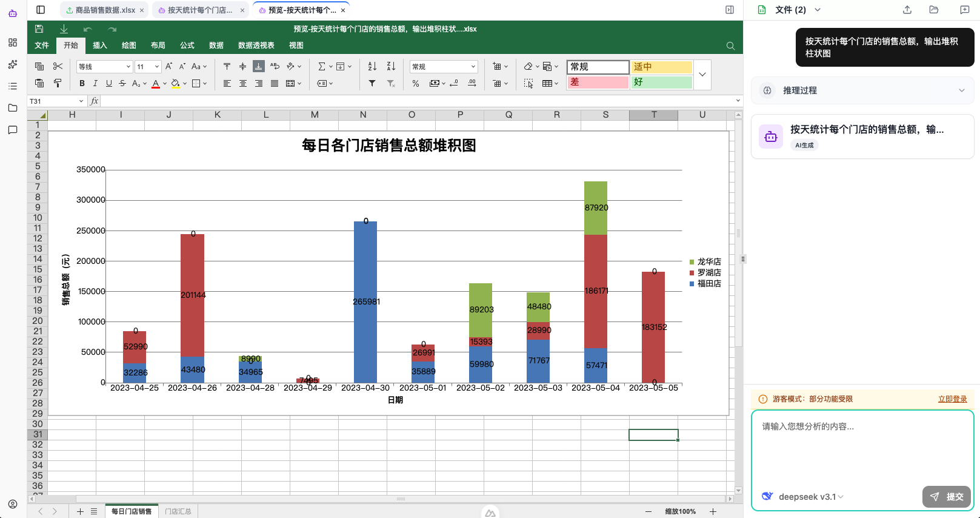Expand the 推理过程 reasoning section

862,90
